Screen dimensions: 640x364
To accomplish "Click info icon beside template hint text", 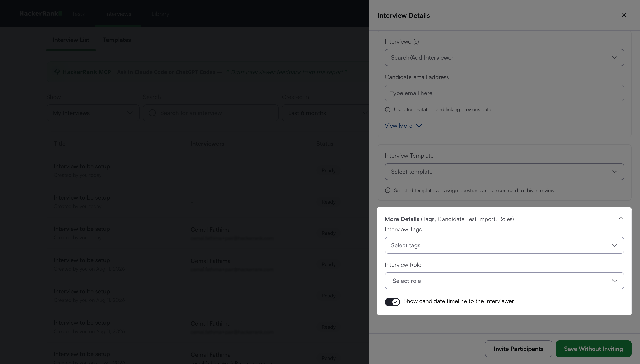I will (388, 190).
